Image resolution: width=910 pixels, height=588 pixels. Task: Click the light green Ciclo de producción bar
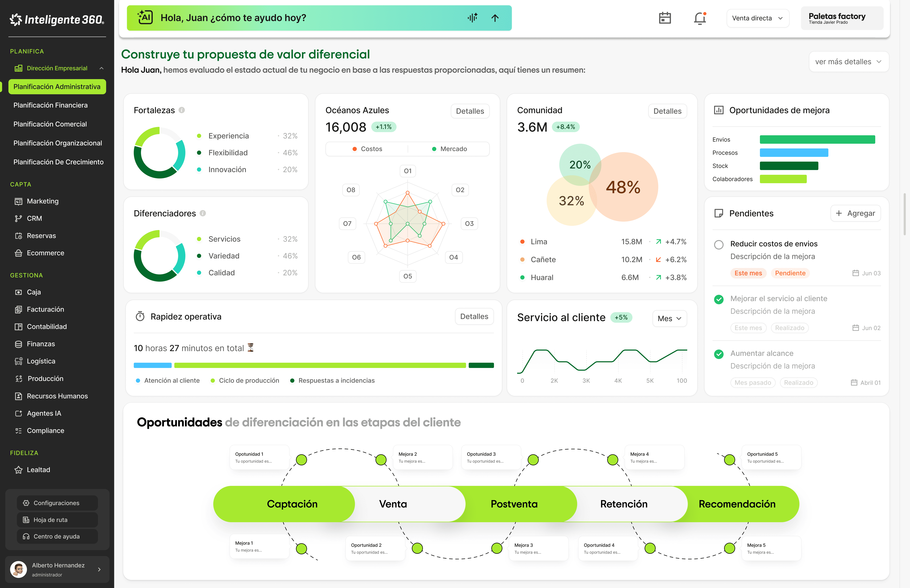coord(320,365)
